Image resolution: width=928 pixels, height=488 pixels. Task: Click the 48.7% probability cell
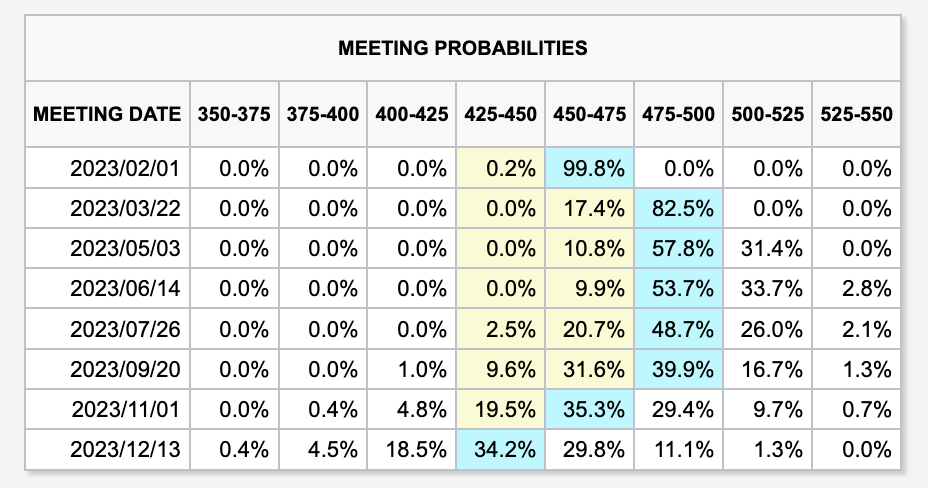[678, 329]
